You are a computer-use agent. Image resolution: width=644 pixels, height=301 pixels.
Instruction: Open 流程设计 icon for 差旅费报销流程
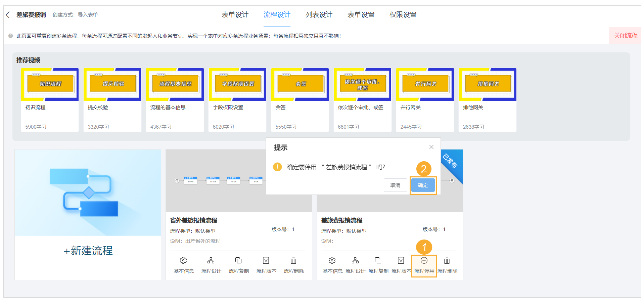tap(355, 261)
